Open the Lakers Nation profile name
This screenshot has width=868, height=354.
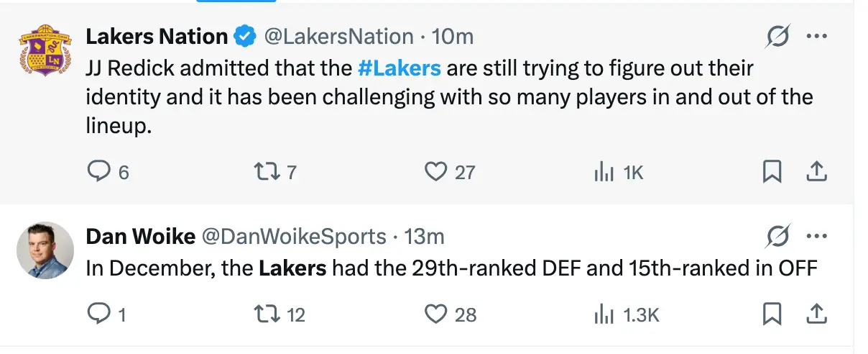pos(157,36)
